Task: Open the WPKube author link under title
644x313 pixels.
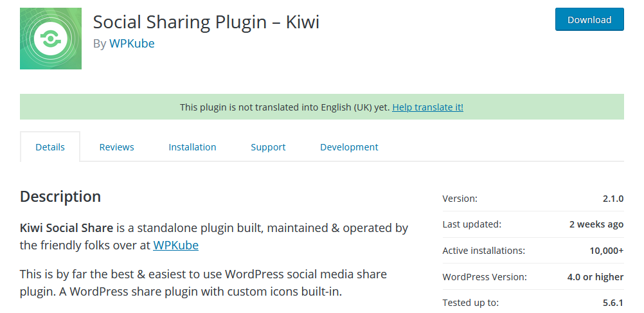Action: 132,44
